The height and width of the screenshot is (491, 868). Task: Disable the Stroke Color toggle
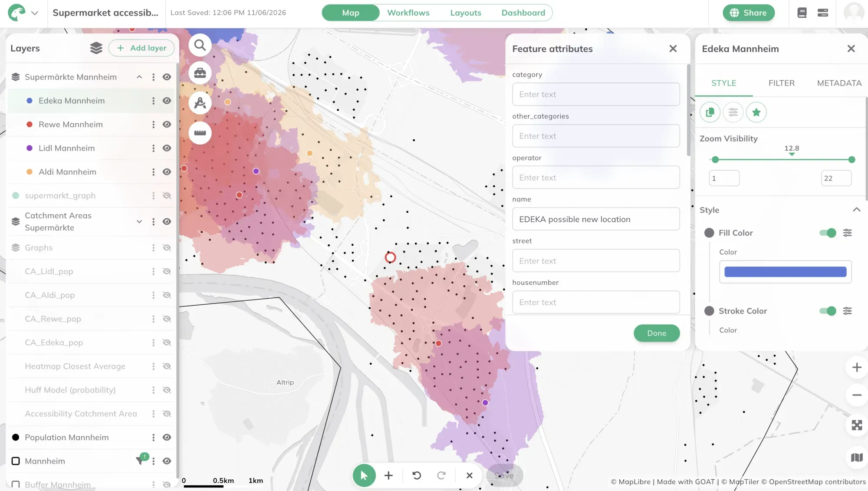(x=828, y=311)
